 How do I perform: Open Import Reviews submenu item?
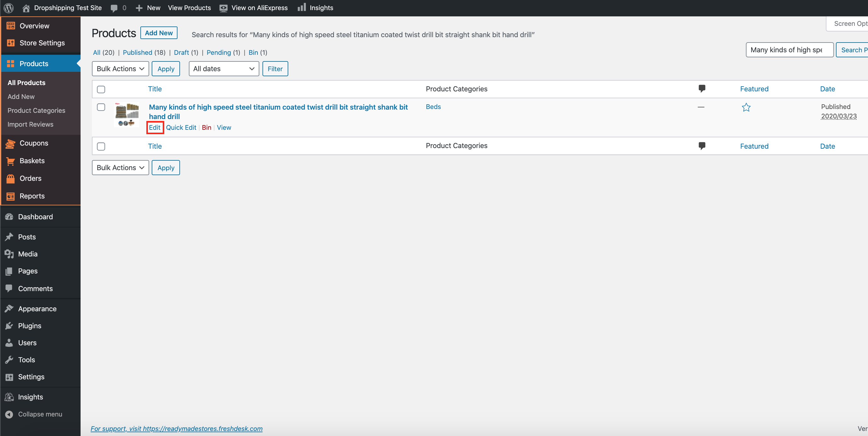(x=30, y=124)
